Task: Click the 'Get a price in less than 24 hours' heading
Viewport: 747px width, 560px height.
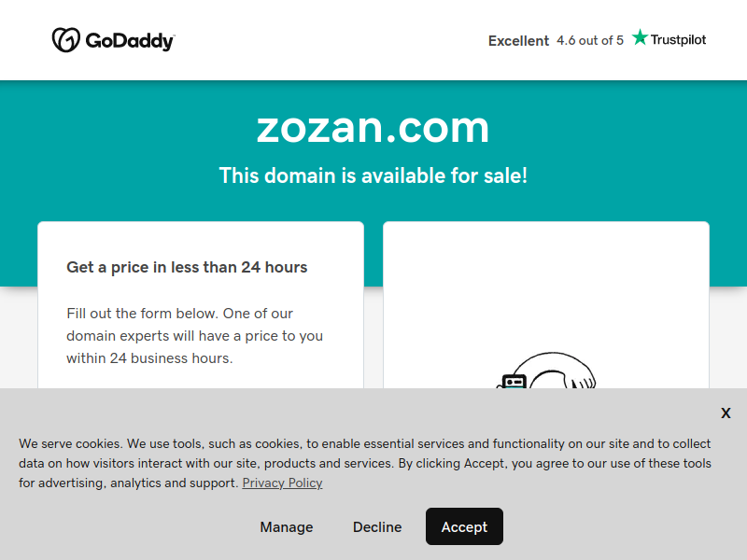Action: [187, 267]
